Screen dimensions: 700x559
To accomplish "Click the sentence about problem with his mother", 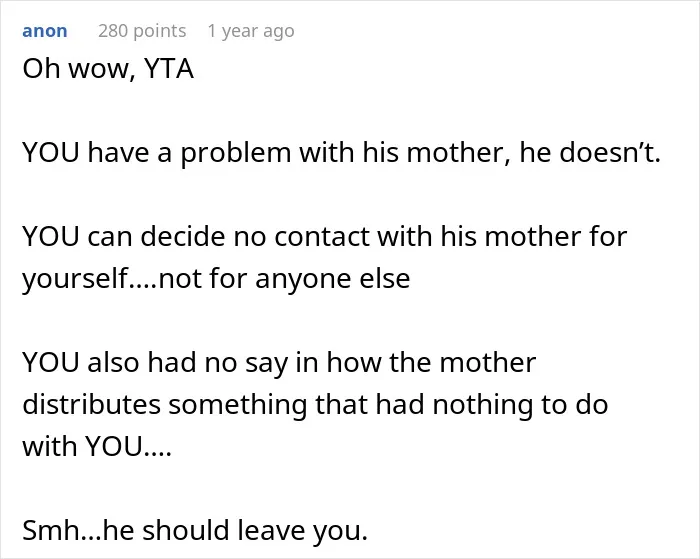I will tap(341, 153).
